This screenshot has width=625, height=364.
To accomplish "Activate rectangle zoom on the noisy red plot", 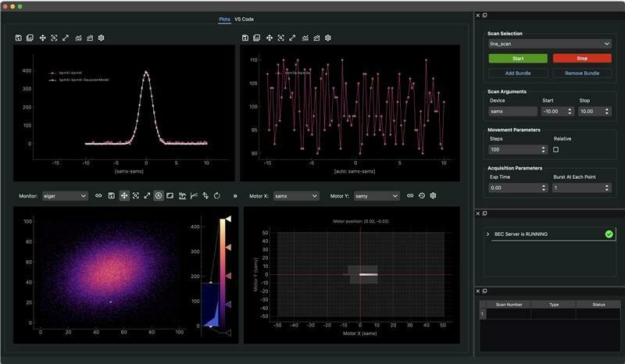I will [281, 37].
